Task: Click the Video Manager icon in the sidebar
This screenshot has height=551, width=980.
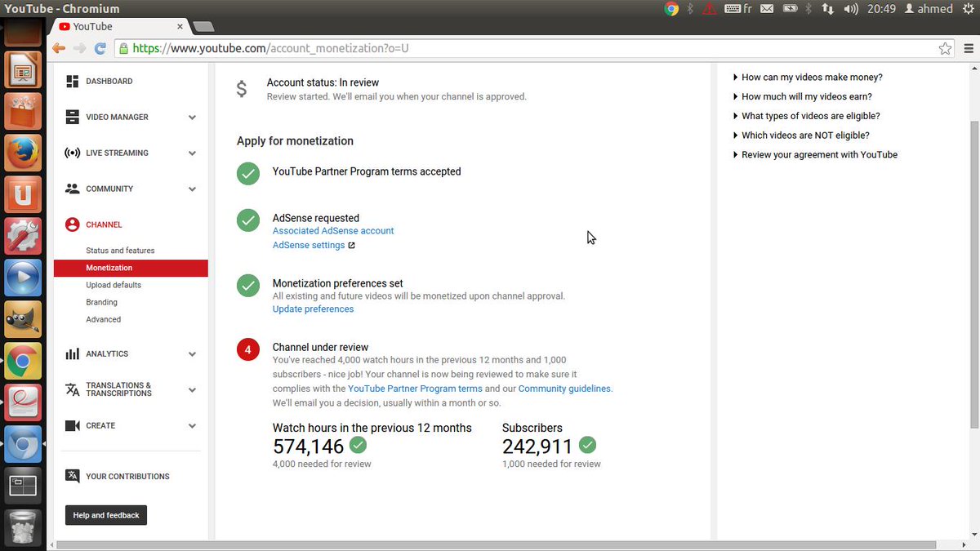Action: [x=73, y=118]
